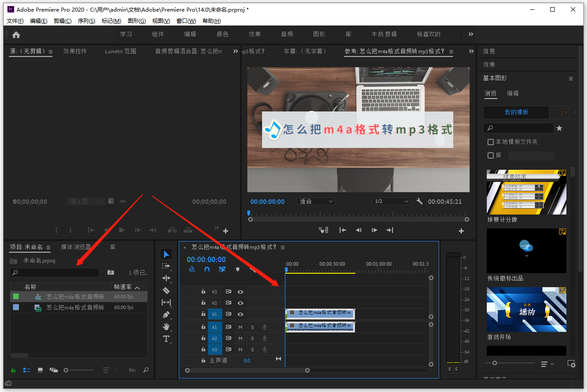The height and width of the screenshot is (392, 587).
Task: Open reference monitor wrench settings
Action: [x=419, y=202]
